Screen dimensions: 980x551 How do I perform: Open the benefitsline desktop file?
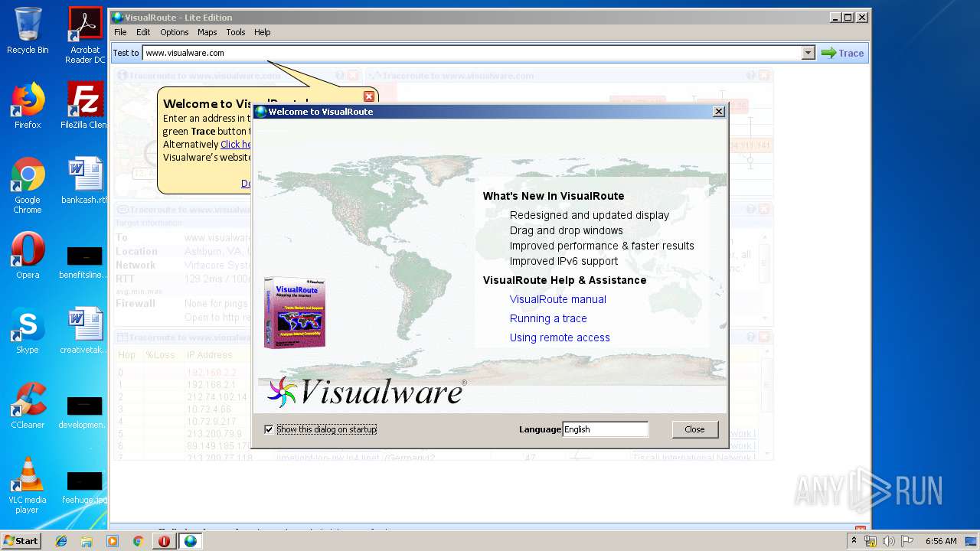coord(84,261)
